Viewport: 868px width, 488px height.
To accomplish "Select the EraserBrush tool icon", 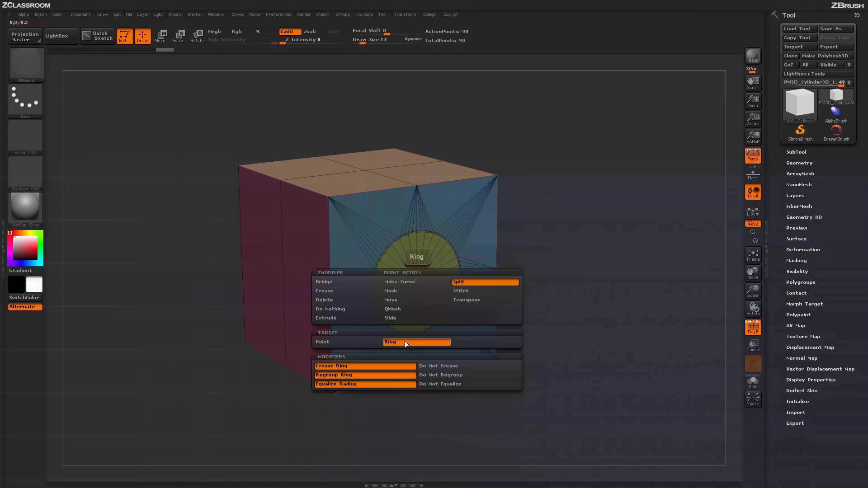I will [x=836, y=133].
